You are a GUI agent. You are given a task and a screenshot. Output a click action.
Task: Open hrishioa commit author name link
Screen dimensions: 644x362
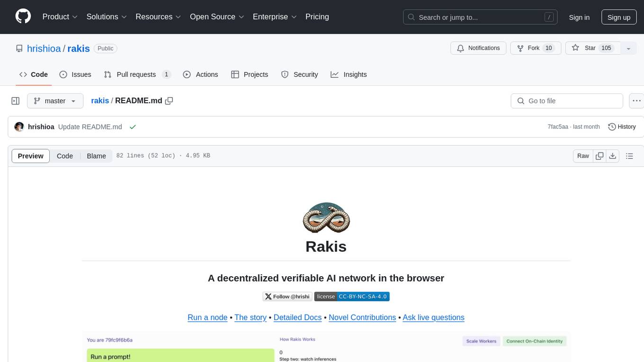tap(41, 127)
